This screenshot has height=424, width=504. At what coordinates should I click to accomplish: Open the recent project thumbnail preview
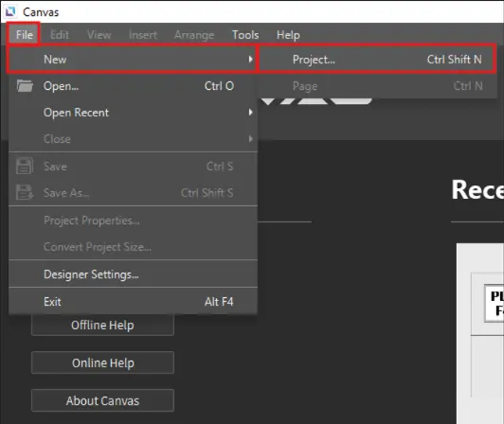[480, 333]
